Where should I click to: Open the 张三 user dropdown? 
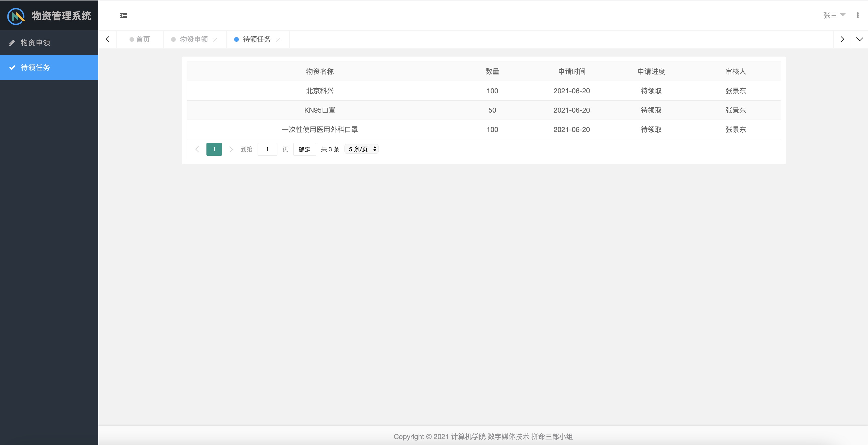(834, 15)
